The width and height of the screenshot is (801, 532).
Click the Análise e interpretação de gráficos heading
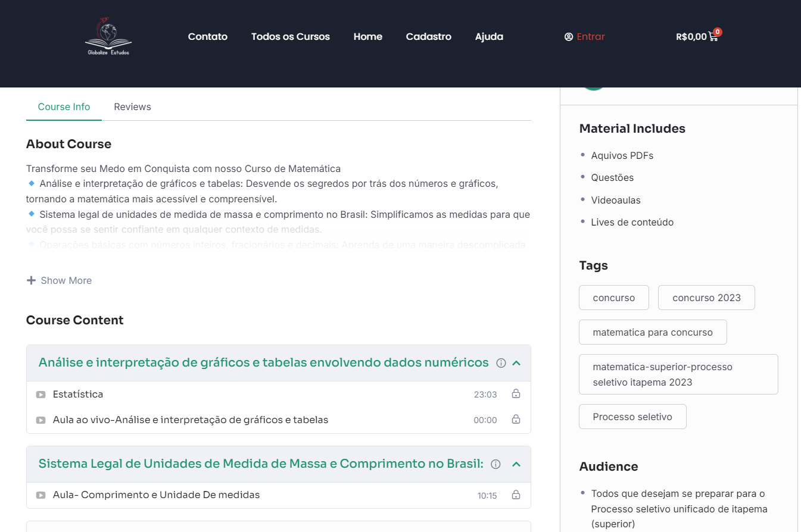coord(263,362)
